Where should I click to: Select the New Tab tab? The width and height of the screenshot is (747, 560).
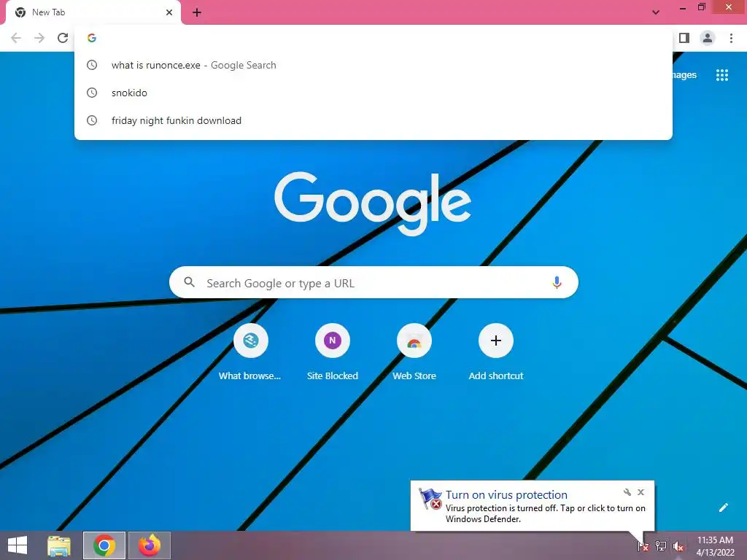pyautogui.click(x=93, y=12)
